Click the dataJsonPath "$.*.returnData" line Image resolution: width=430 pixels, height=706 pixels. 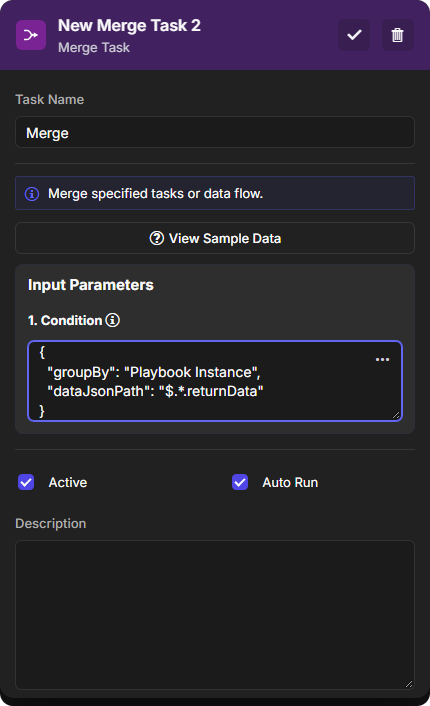(155, 391)
